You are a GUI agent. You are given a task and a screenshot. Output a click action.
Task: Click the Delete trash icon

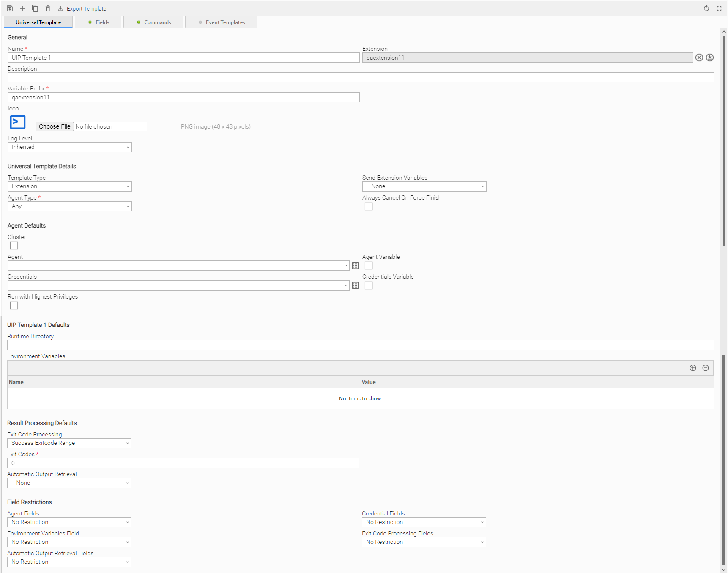48,8
